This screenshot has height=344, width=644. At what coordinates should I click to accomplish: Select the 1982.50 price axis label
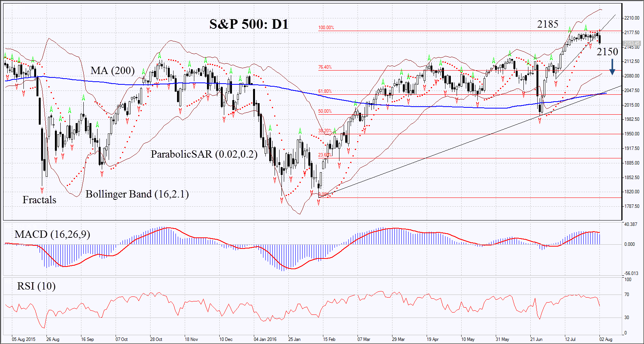click(x=632, y=119)
